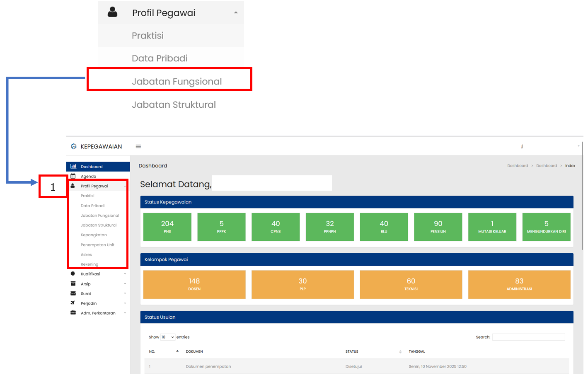The height and width of the screenshot is (378, 588).
Task: Click the 204 PNS status card
Action: [x=167, y=227]
